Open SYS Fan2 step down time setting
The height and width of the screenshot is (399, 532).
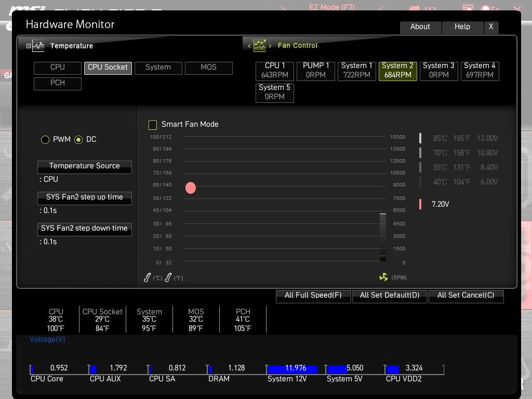tap(85, 229)
